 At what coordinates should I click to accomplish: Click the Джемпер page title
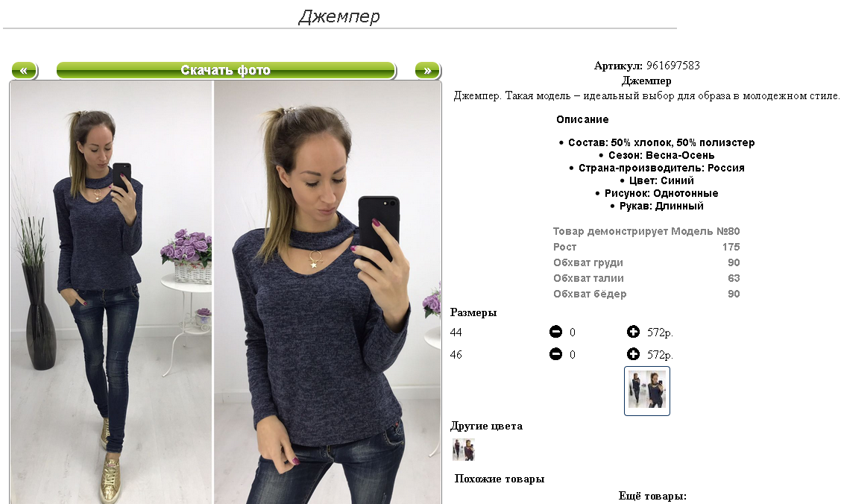pos(339,16)
